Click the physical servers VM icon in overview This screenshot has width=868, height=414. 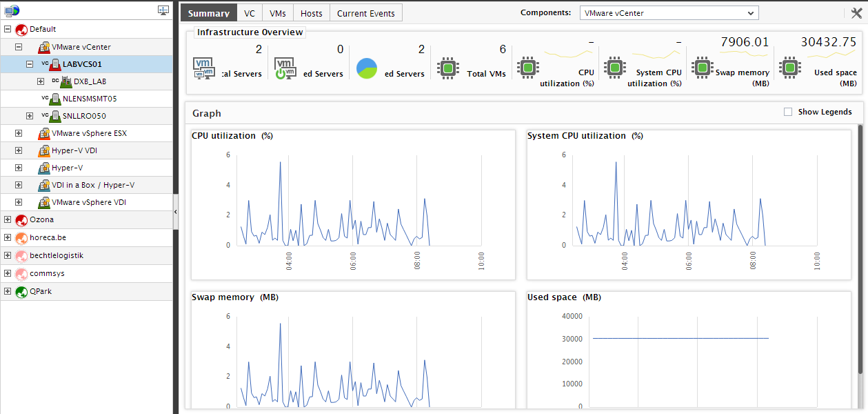205,68
